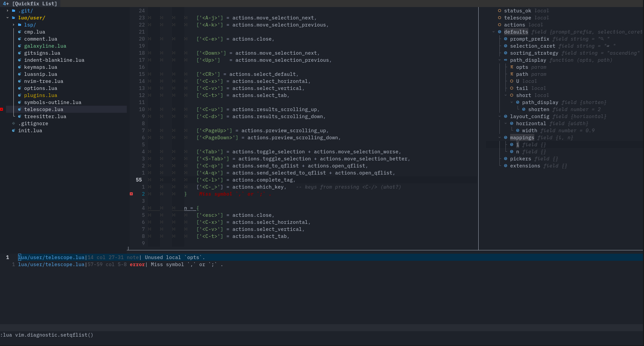Image resolution: width=644 pixels, height=346 pixels.
Task: Click field icon beside prompt_prefix symbol
Action: pyautogui.click(x=505, y=39)
